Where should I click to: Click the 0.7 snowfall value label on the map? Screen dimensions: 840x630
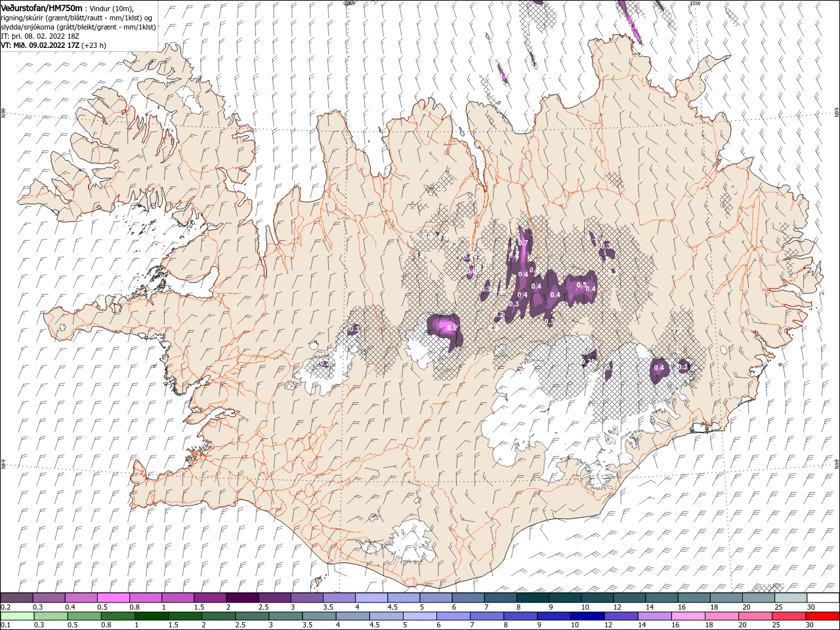[523, 243]
